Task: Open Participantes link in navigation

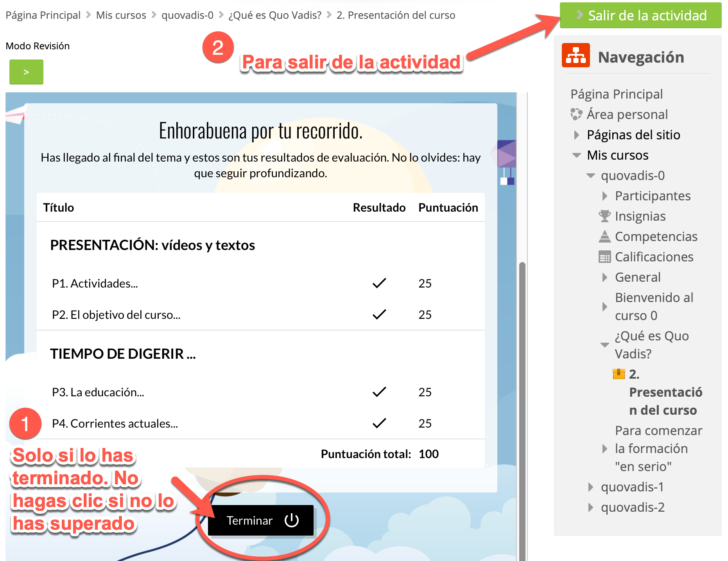Action: click(x=653, y=196)
